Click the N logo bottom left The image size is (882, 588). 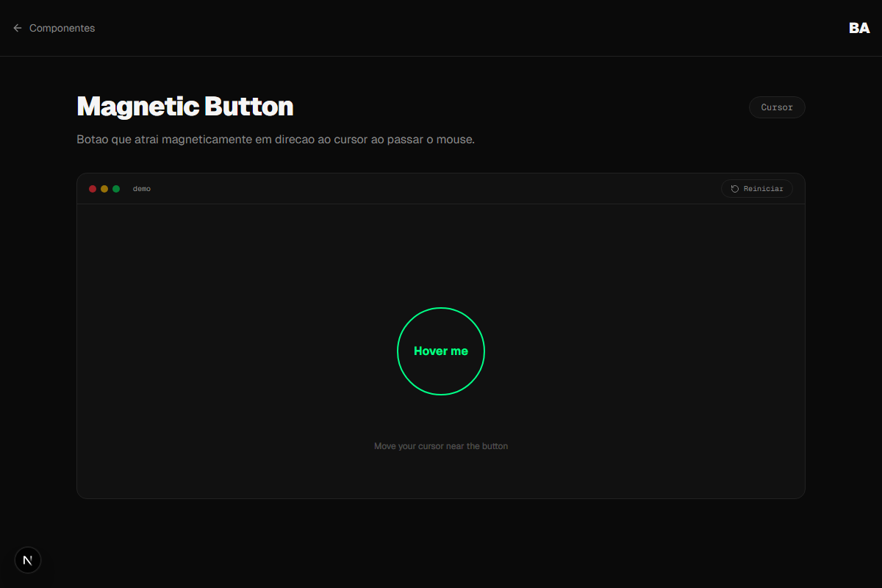coord(27,559)
